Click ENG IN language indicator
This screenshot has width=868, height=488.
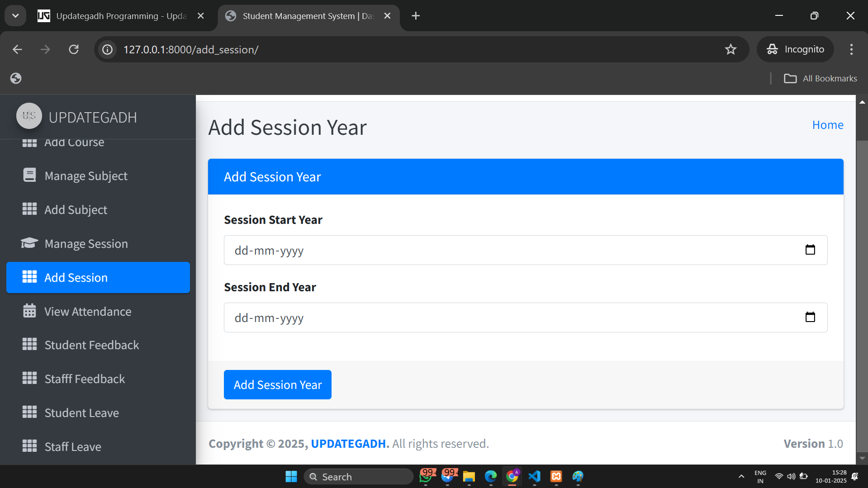click(760, 476)
